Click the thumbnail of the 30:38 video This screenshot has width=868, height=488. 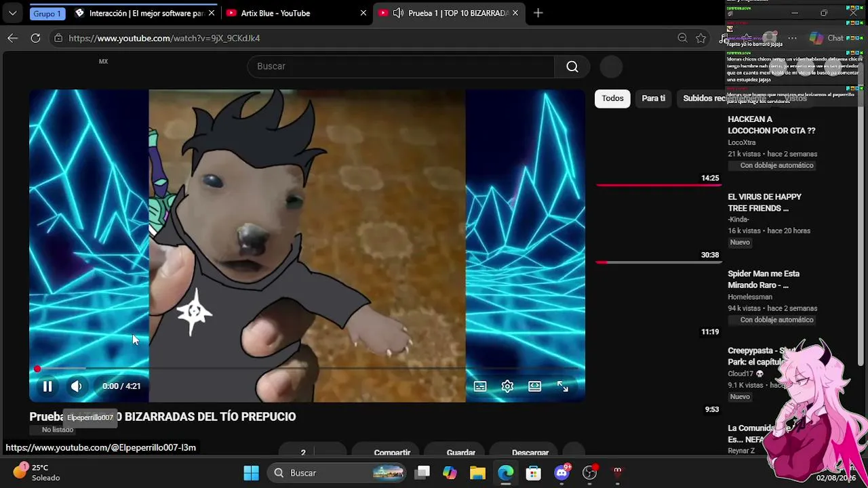658,226
